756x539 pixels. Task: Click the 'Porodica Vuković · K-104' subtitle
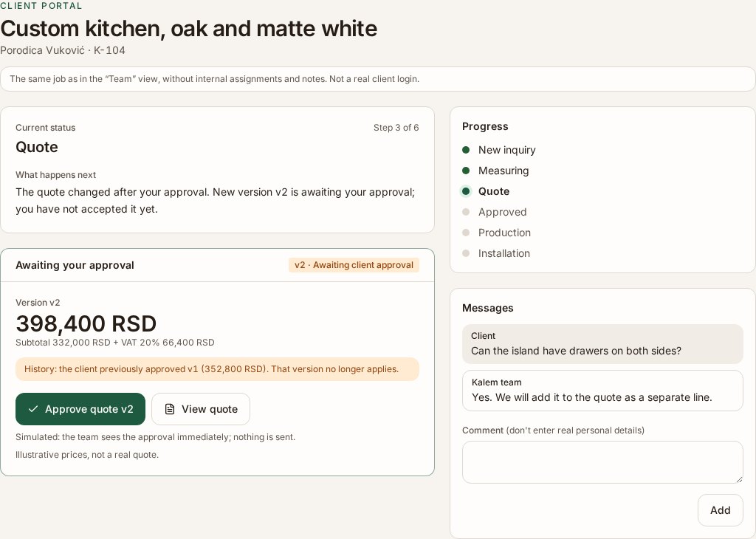tap(63, 50)
